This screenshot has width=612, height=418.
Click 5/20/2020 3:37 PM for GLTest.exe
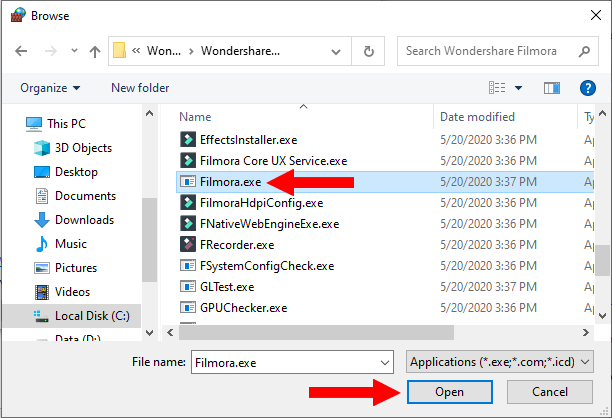click(x=489, y=287)
